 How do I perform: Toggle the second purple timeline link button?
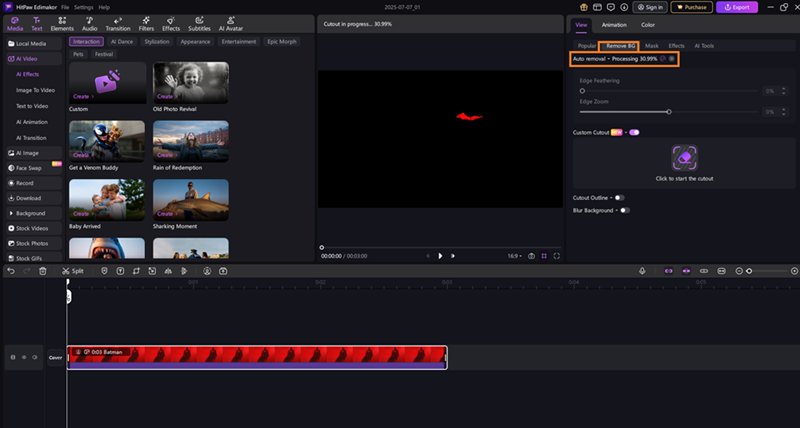coord(686,271)
